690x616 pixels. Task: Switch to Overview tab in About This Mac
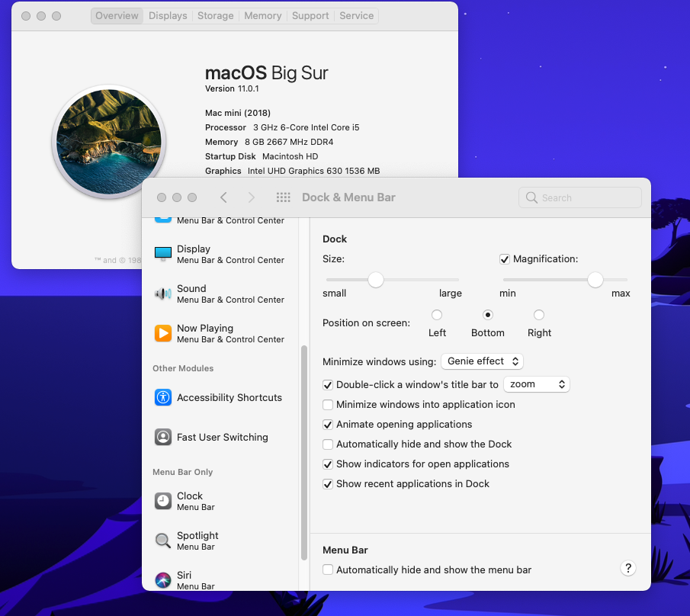click(x=117, y=16)
